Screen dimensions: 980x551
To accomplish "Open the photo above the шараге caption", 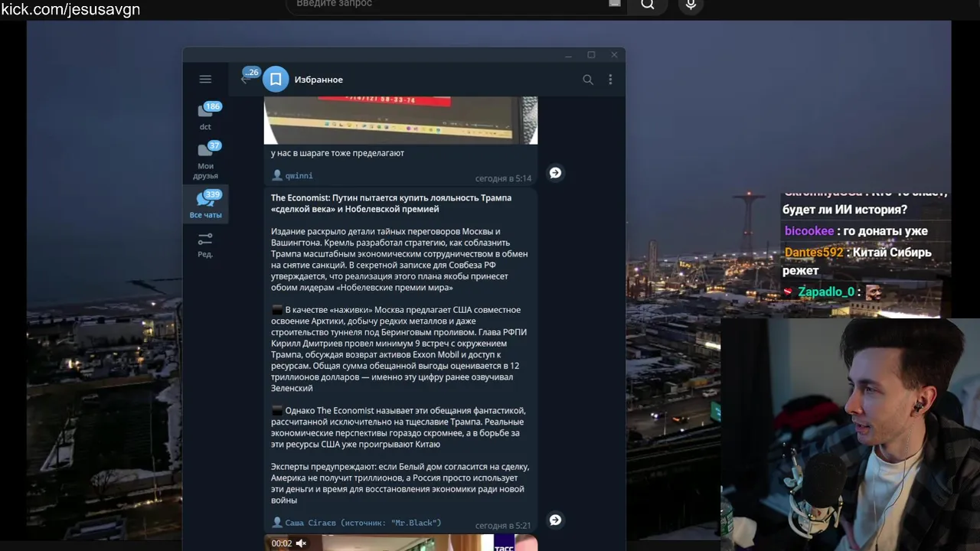I will [400, 120].
